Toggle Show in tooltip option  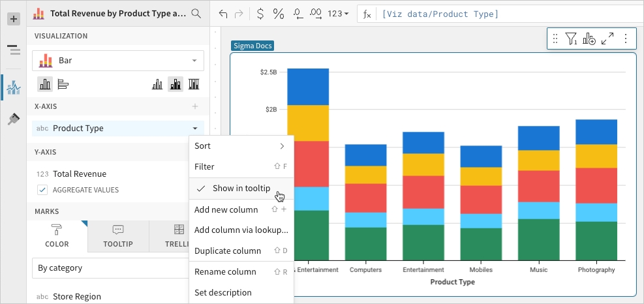click(241, 188)
